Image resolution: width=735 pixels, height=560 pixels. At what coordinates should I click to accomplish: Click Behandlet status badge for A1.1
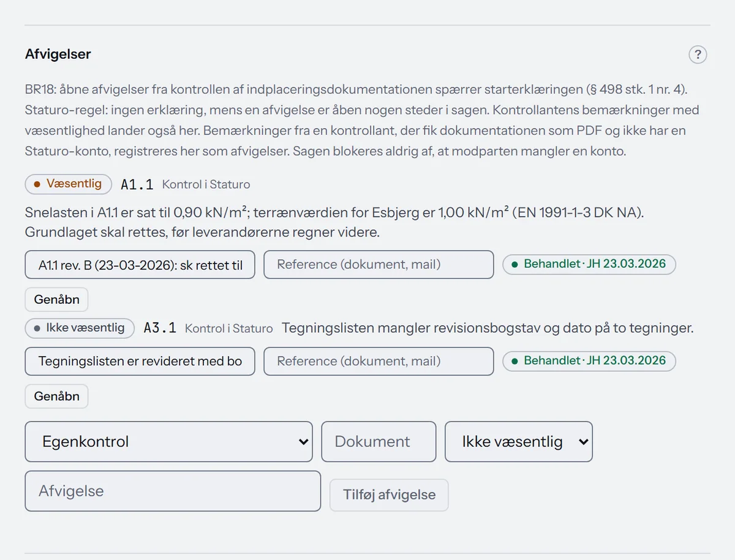tap(589, 264)
